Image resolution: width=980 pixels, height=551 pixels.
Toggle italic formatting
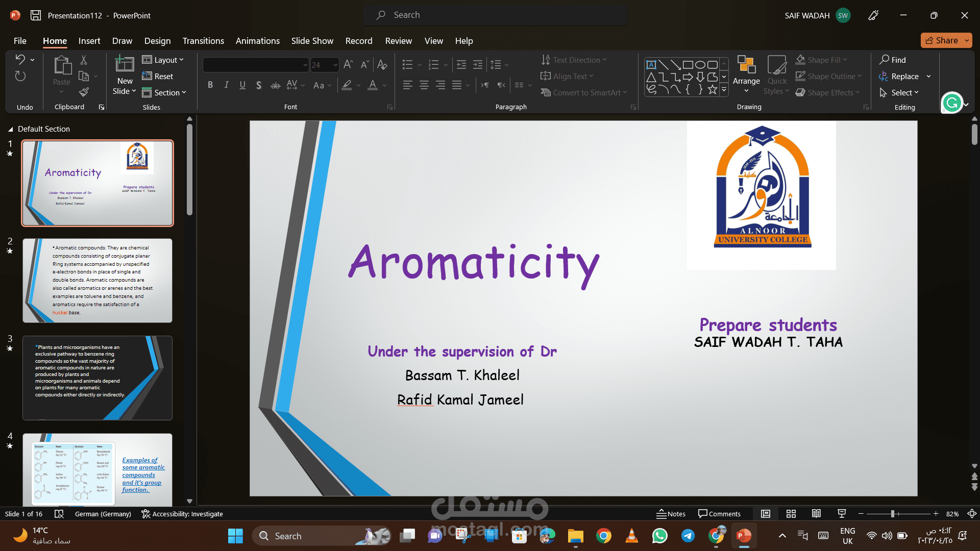pos(226,85)
